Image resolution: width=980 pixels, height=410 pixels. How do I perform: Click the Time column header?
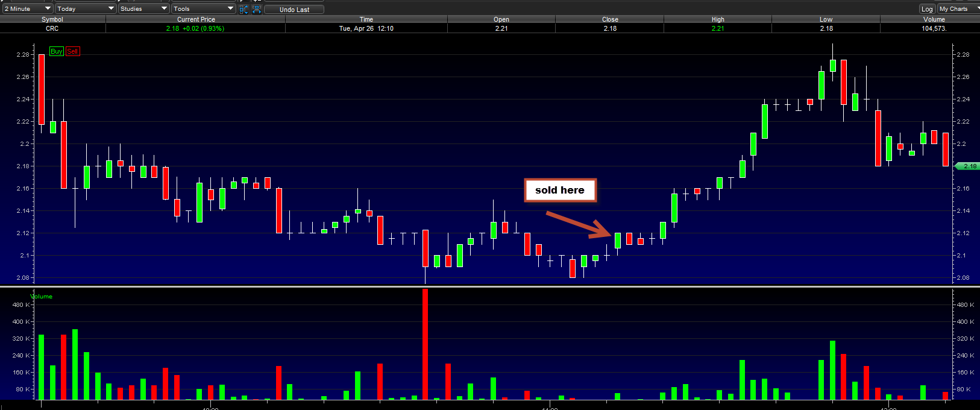pyautogui.click(x=366, y=19)
